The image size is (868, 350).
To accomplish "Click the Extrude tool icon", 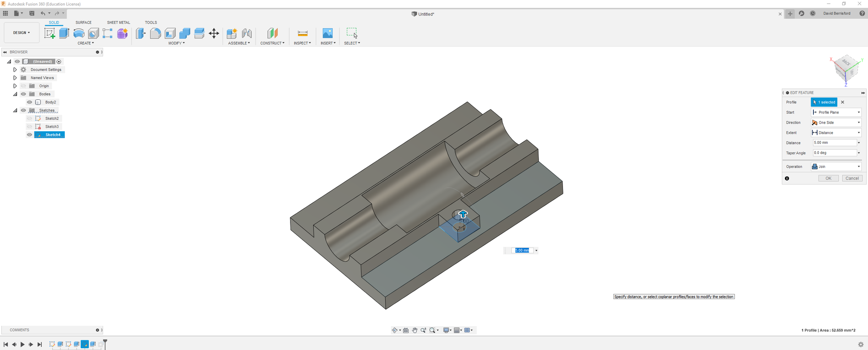I will coord(64,33).
